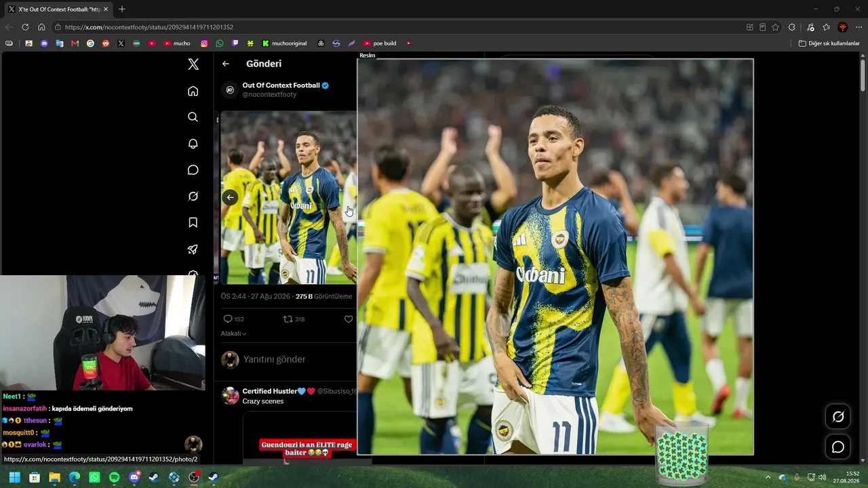868x488 pixels.
Task: Open browser settings and more menu
Action: (x=859, y=27)
